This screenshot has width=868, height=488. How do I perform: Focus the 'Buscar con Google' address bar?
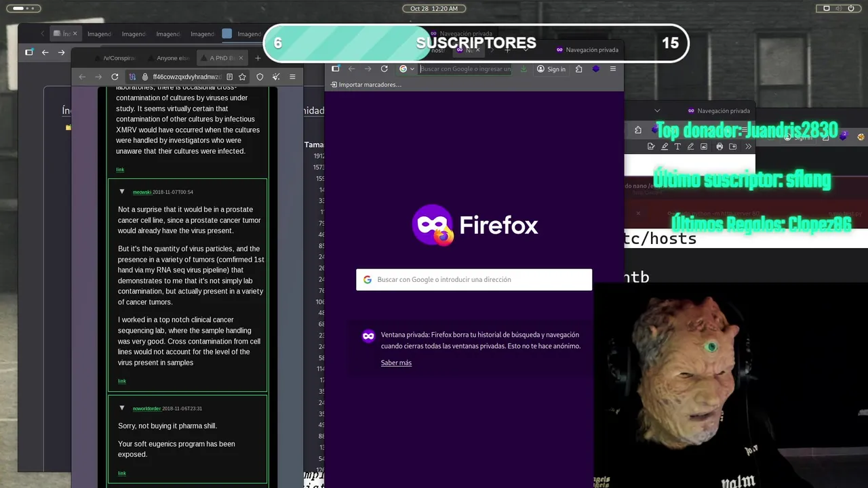tap(465, 68)
